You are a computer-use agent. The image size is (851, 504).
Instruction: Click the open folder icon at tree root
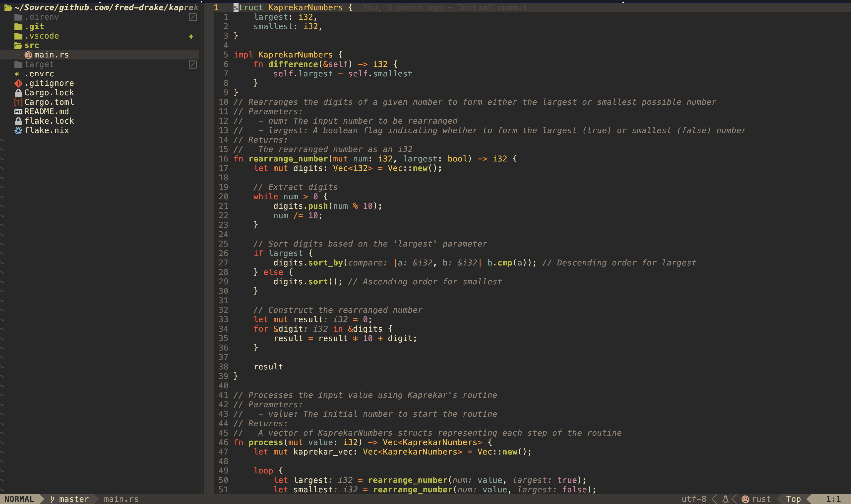click(x=8, y=7)
